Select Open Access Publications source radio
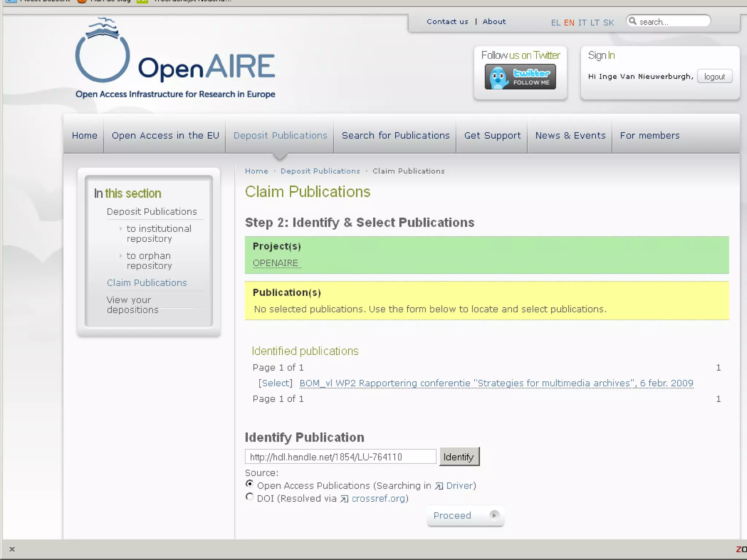Image resolution: width=747 pixels, height=560 pixels. pyautogui.click(x=249, y=484)
